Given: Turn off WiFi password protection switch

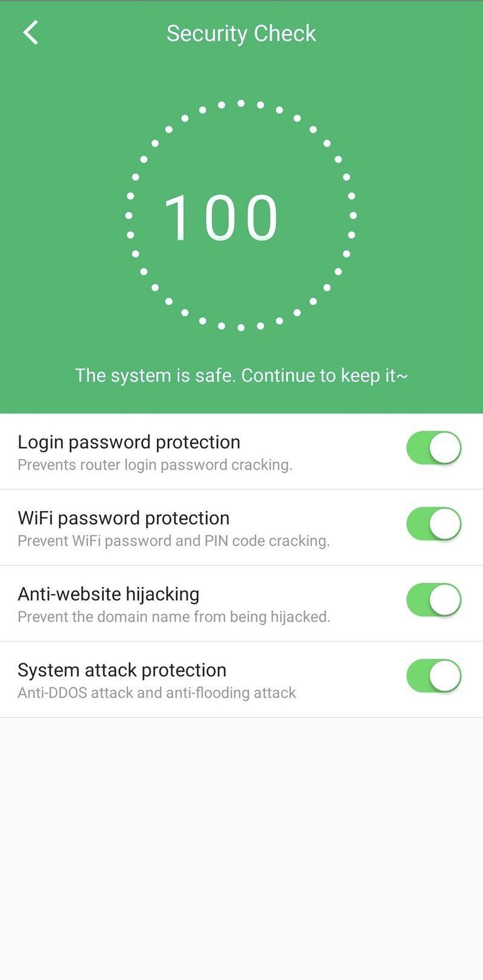Looking at the screenshot, I should tap(434, 524).
